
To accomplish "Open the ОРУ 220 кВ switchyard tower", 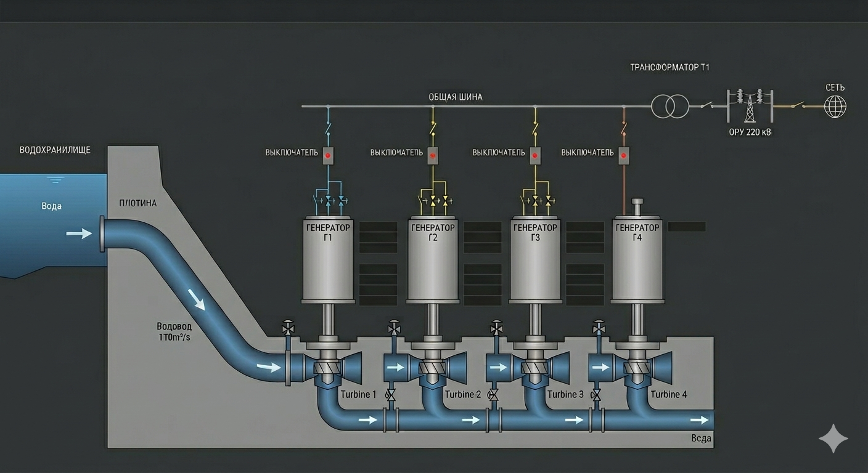I will click(x=750, y=106).
